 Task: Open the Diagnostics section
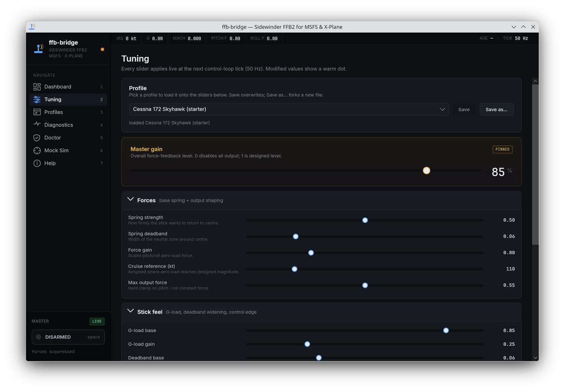tap(68, 125)
